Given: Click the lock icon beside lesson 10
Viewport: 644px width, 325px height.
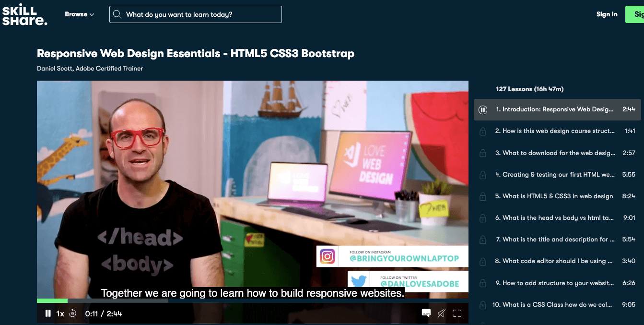Looking at the screenshot, I should (x=483, y=305).
